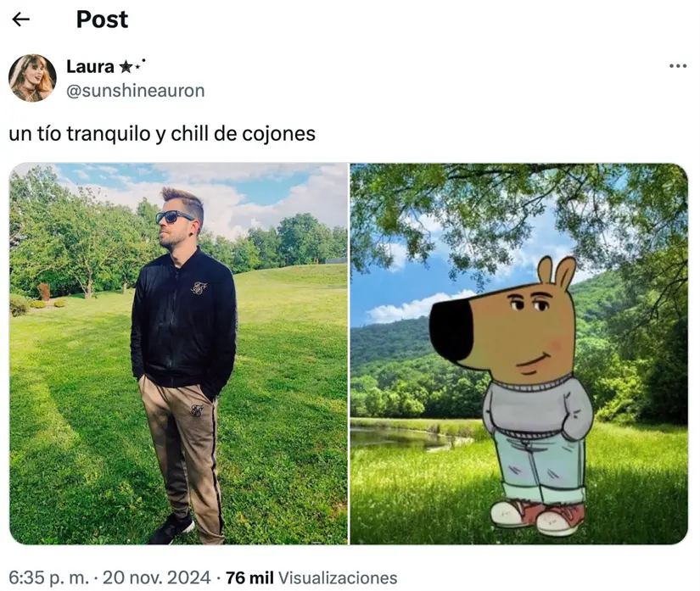Click the Post heading title
Screen dimensions: 700x591
click(x=102, y=20)
